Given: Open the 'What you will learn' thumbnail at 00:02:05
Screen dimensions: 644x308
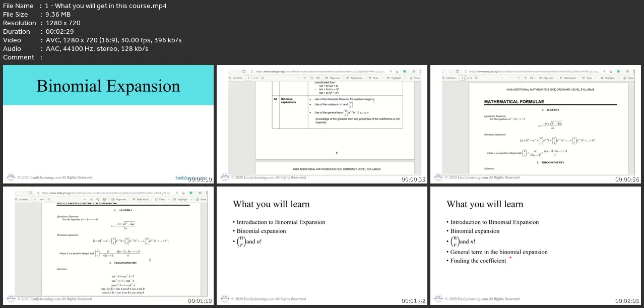Looking at the screenshot, I should 536,246.
